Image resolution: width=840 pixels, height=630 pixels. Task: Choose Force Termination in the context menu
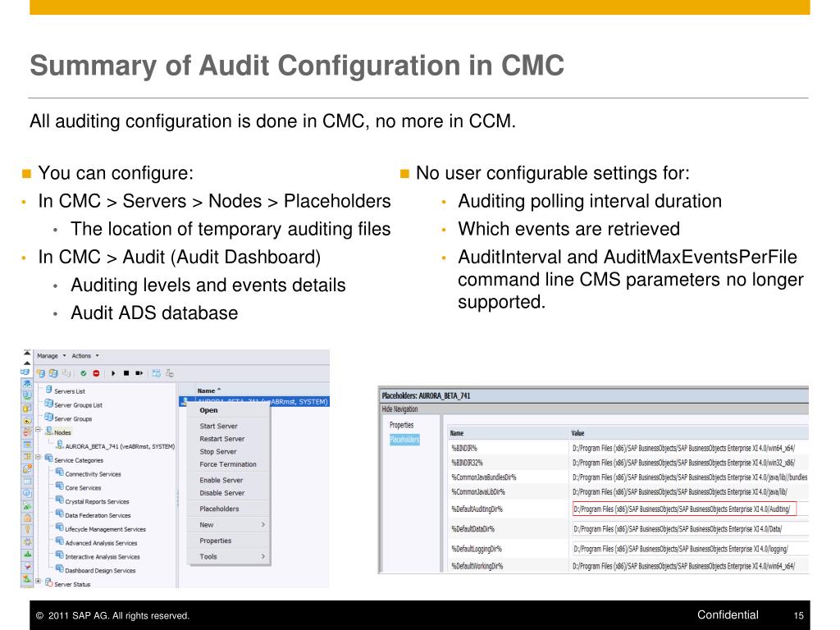pyautogui.click(x=228, y=464)
